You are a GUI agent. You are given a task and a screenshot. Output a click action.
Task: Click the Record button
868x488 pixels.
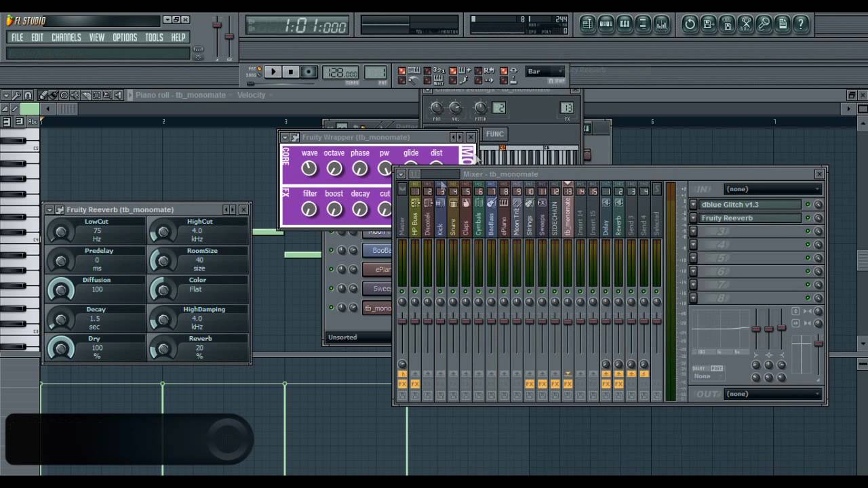tap(309, 72)
